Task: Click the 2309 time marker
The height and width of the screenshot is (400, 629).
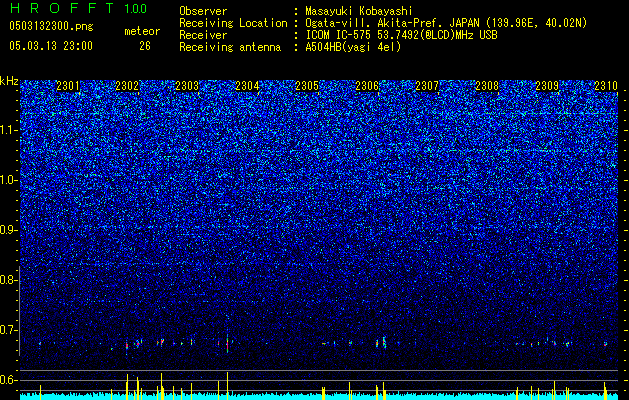Action: coord(548,86)
